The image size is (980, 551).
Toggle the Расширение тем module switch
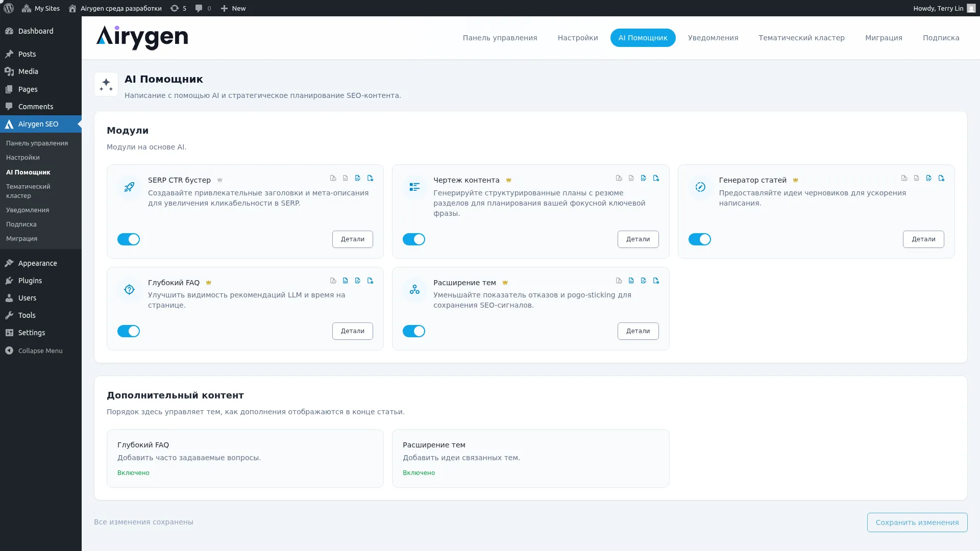414,331
